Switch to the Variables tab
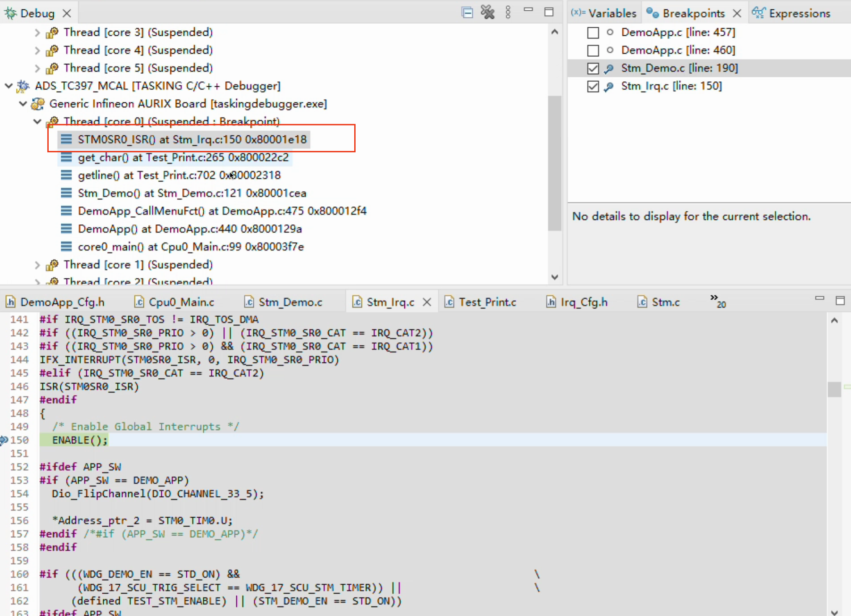Image resolution: width=851 pixels, height=616 pixels. 604,13
